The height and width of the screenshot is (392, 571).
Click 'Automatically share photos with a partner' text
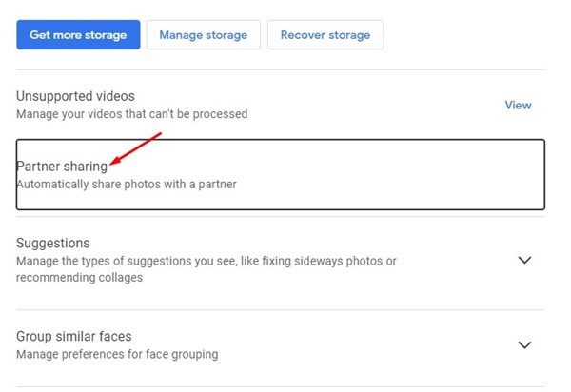click(x=127, y=185)
